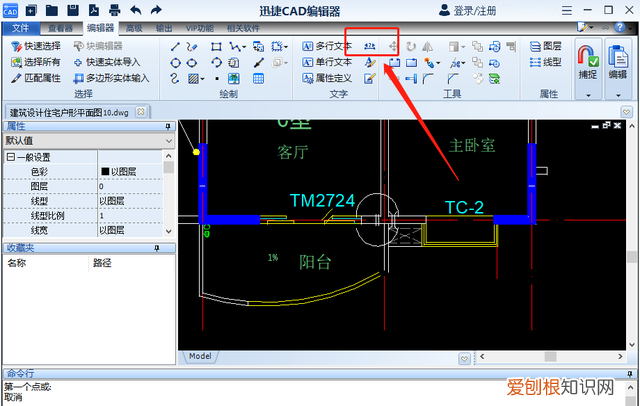
Task: Click the 属性定义 attribute definition tool
Action: [x=327, y=77]
